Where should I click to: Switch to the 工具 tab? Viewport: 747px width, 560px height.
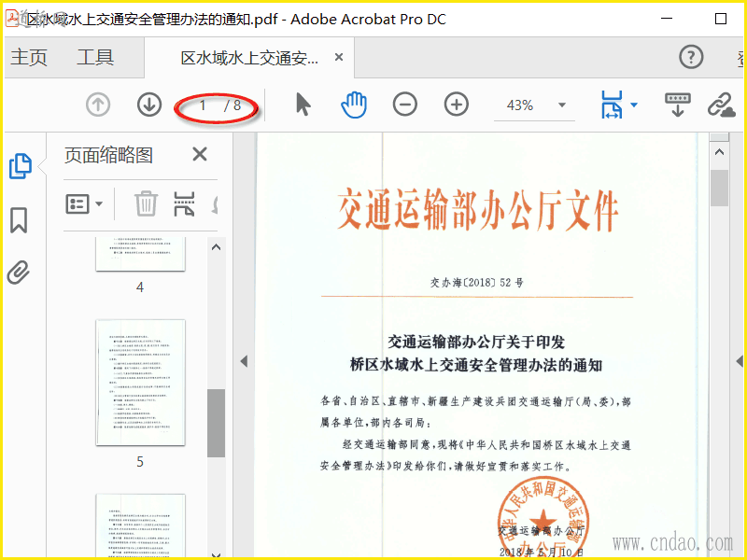tap(95, 57)
